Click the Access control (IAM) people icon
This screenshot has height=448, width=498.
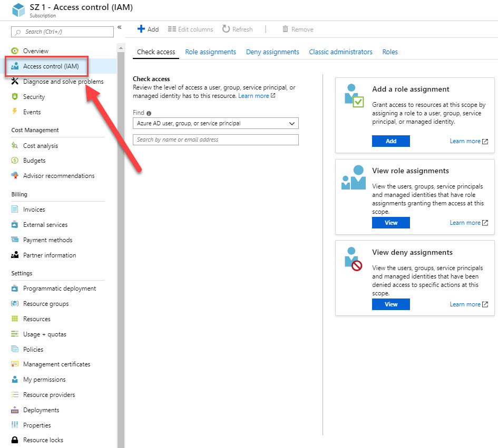pyautogui.click(x=15, y=66)
